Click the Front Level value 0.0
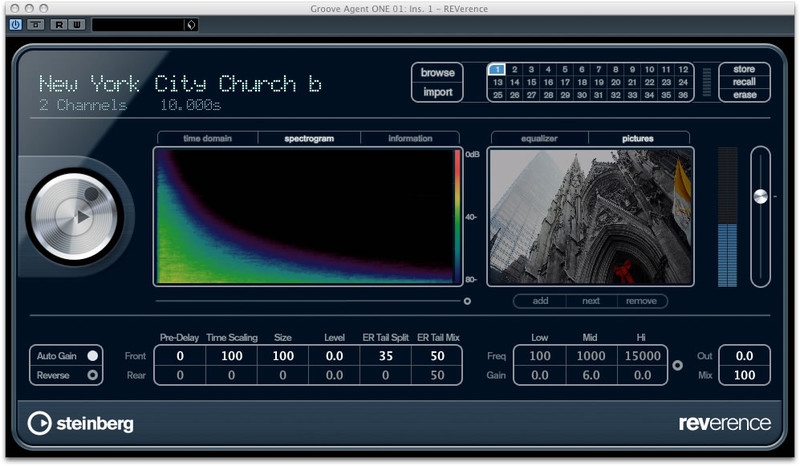 (x=334, y=356)
